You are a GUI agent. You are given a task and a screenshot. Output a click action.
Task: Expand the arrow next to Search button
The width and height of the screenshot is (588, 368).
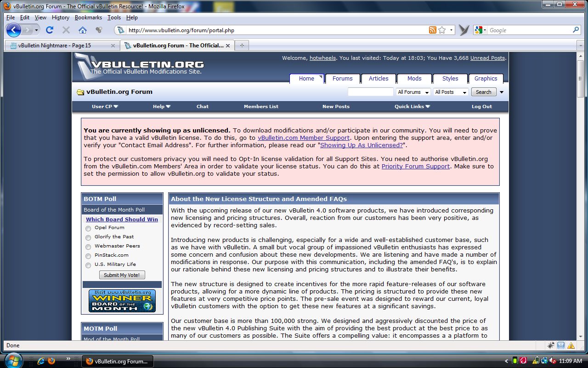point(502,92)
